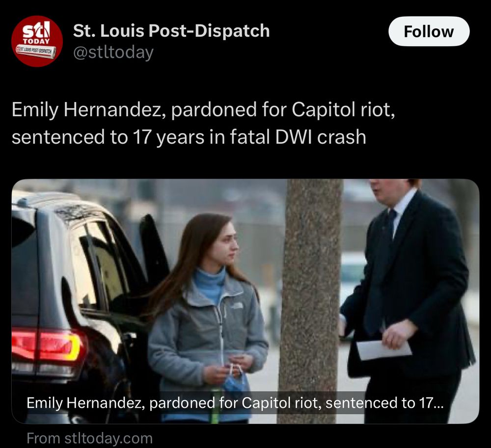Click the envelope held by the man
The width and height of the screenshot is (491, 448).
(x=383, y=350)
